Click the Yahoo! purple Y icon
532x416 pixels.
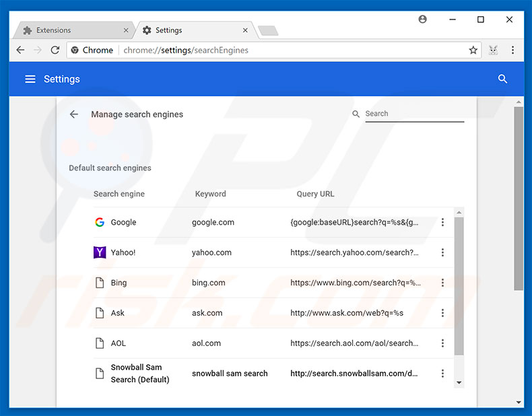100,252
